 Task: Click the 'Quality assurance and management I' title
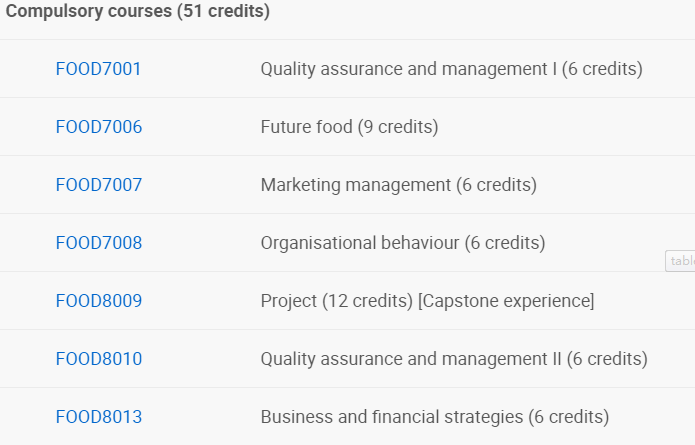[409, 69]
